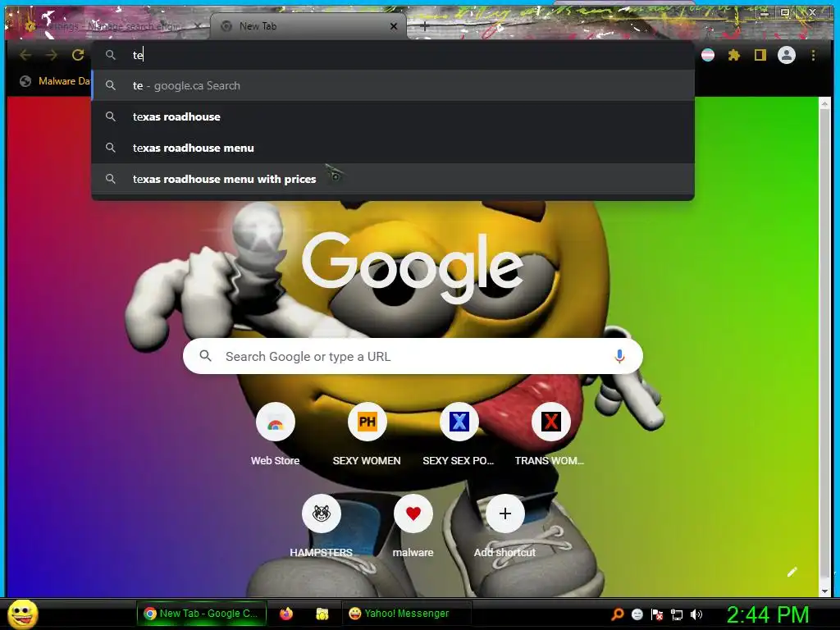The height and width of the screenshot is (630, 840).
Task: Close the New Tab tab
Action: click(394, 25)
